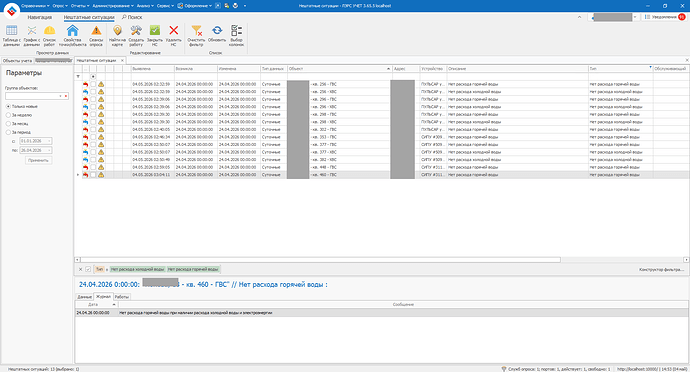
Task: Tick checkbox in кв. 353 - ГВС row
Action: (93, 137)
